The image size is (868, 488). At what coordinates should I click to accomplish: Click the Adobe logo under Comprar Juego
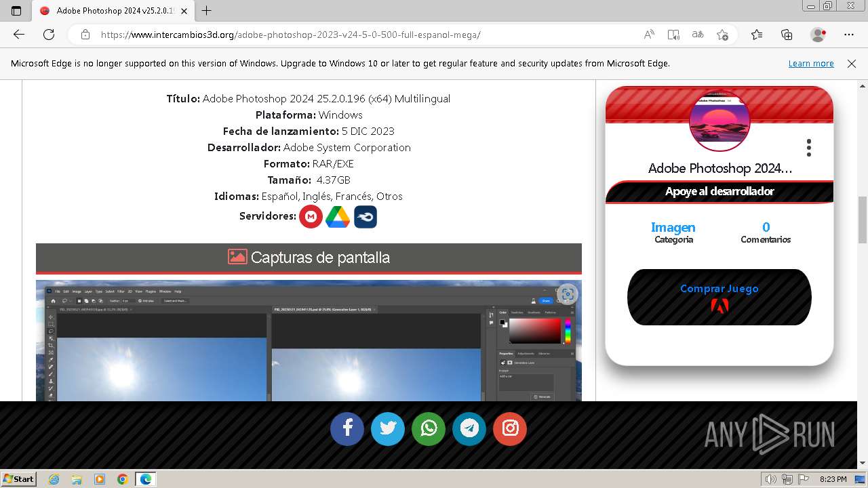[x=719, y=306]
